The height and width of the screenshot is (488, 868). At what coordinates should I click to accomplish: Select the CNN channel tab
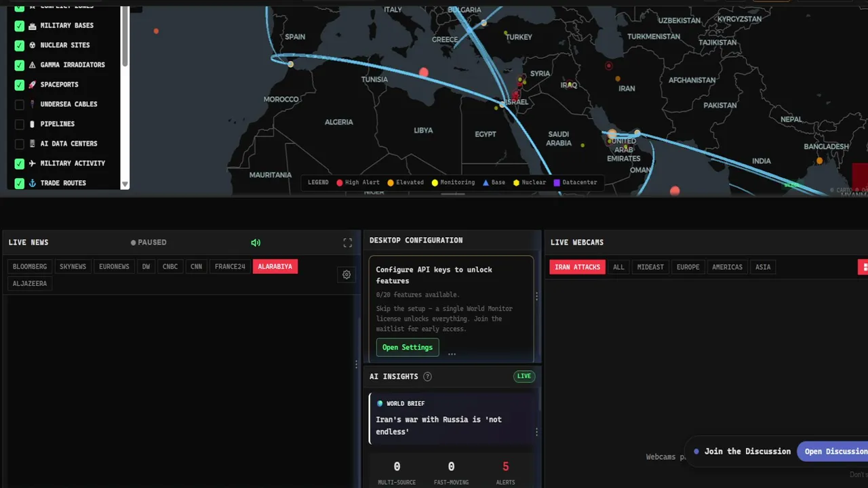196,266
